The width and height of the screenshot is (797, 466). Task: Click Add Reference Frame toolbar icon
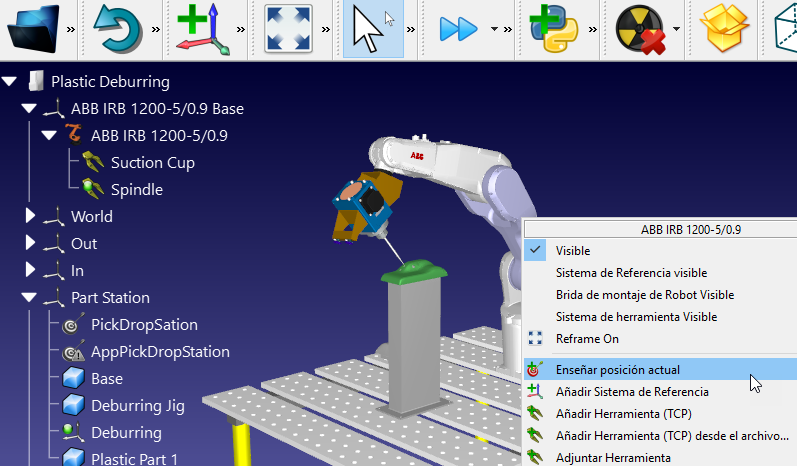pyautogui.click(x=203, y=27)
